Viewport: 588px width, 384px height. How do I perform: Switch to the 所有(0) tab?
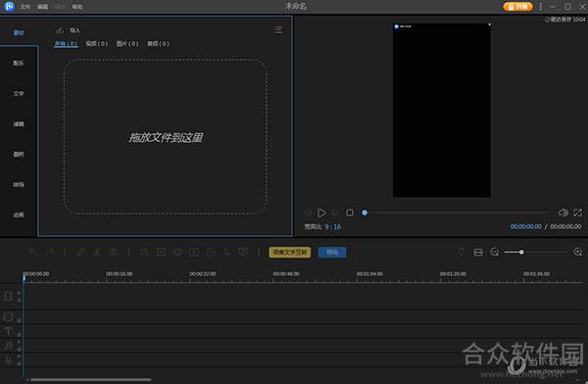click(x=66, y=43)
